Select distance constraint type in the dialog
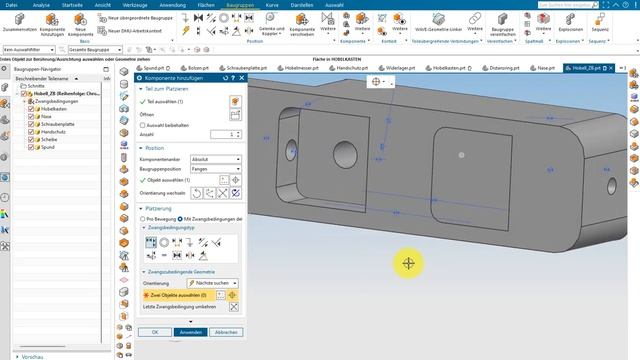640x360 pixels. pyautogui.click(x=177, y=242)
